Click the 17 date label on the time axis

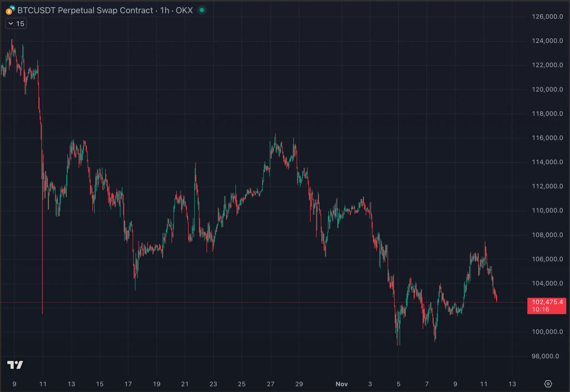pos(128,384)
